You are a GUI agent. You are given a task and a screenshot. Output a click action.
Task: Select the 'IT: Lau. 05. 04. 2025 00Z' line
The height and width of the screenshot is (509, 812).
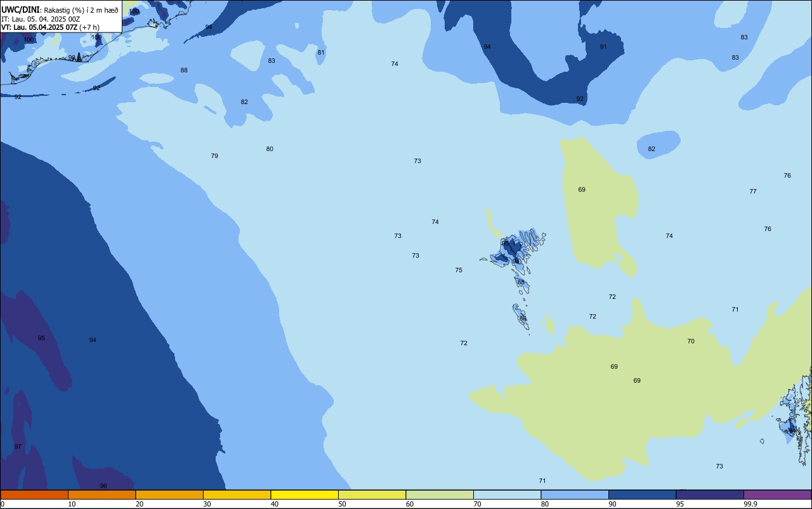point(41,19)
